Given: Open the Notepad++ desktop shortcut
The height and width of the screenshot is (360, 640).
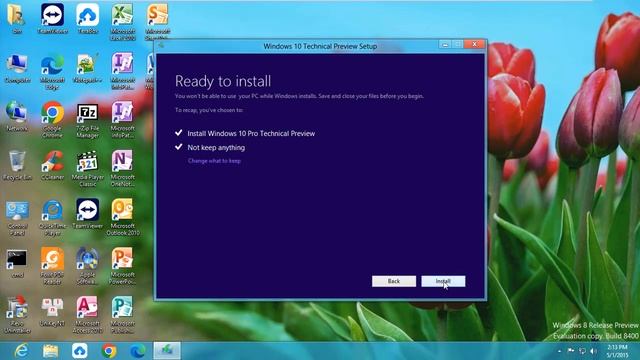Looking at the screenshot, I should (x=87, y=69).
